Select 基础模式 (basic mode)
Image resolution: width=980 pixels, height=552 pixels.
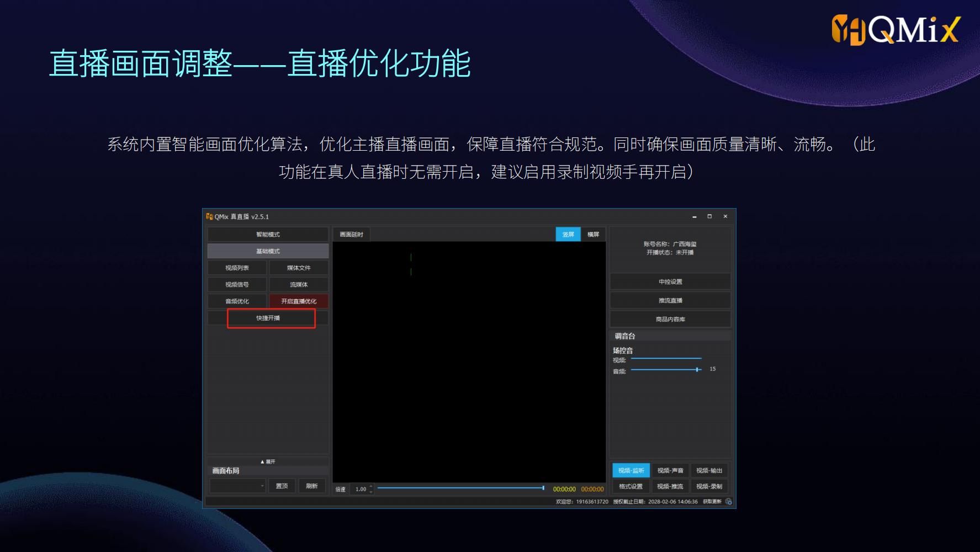pyautogui.click(x=268, y=251)
